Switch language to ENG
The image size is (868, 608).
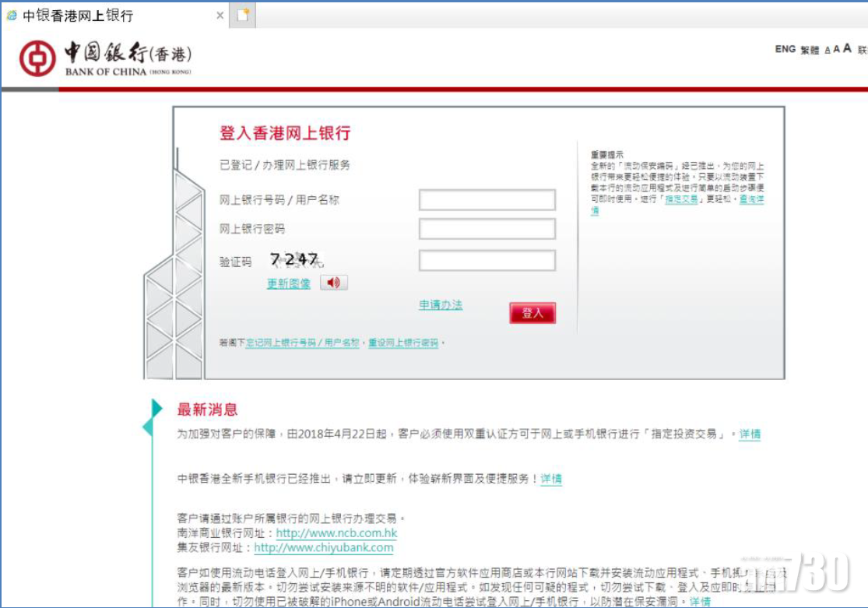coord(784,48)
